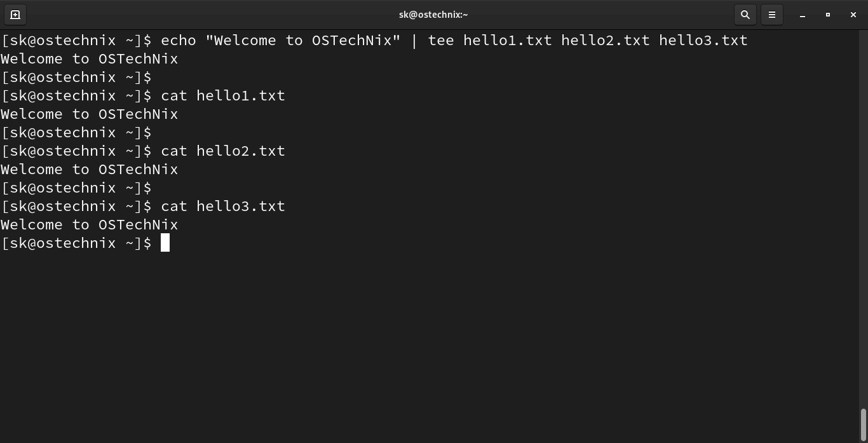The height and width of the screenshot is (443, 868).
Task: Minimize the terminal window
Action: pyautogui.click(x=802, y=14)
